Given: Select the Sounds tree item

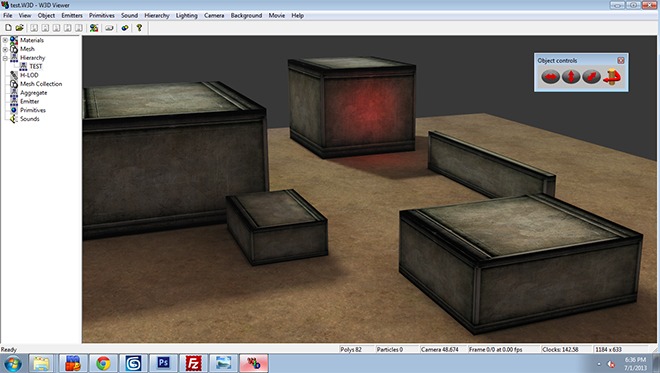Looking at the screenshot, I should coord(29,119).
